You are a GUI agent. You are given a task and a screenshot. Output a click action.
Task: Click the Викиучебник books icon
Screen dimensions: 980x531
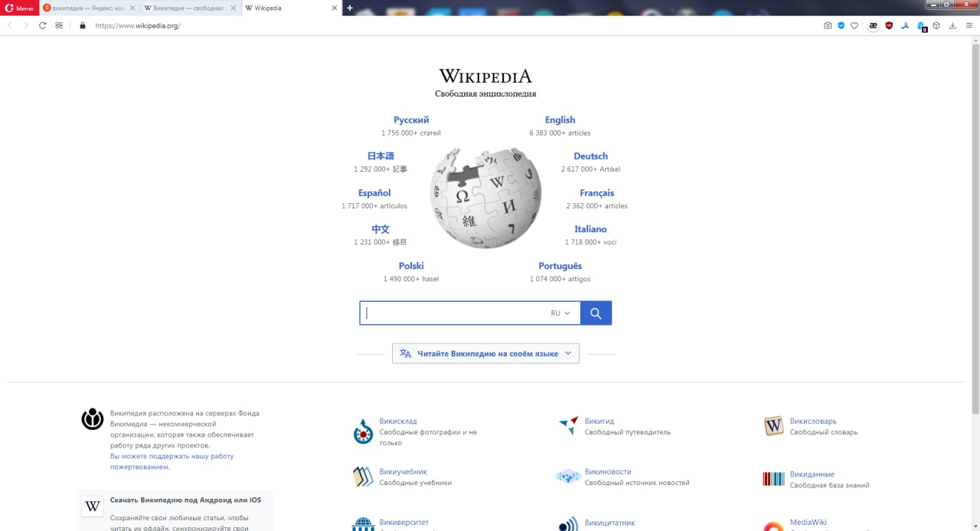click(x=362, y=477)
